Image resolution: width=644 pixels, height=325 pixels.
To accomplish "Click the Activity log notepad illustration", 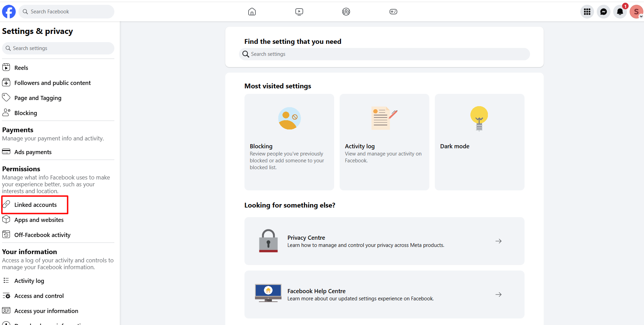I will click(x=384, y=118).
